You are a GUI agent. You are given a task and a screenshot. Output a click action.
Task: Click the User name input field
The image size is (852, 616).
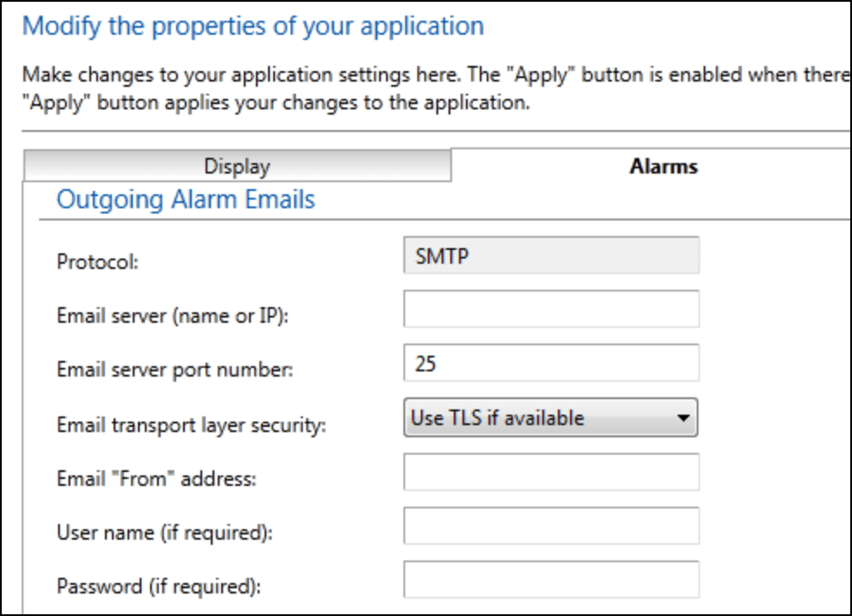pos(551,526)
